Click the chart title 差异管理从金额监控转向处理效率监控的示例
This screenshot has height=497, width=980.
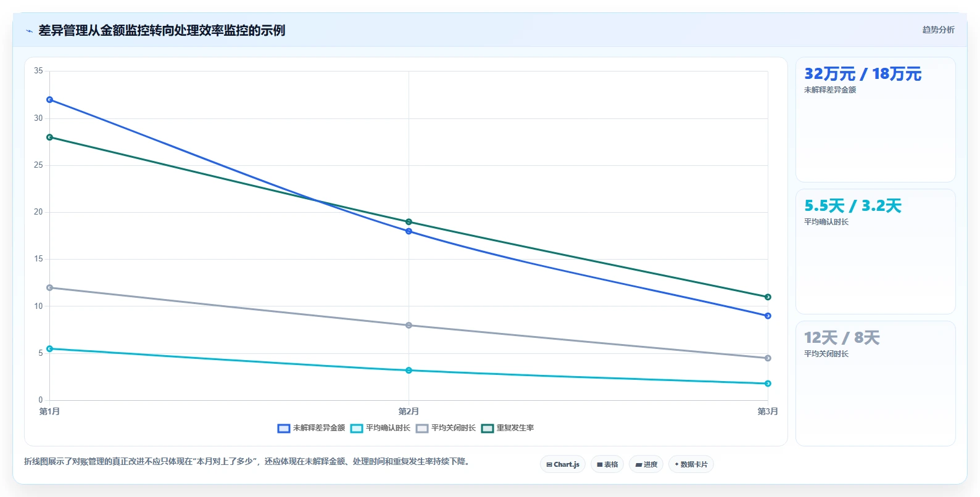[162, 30]
